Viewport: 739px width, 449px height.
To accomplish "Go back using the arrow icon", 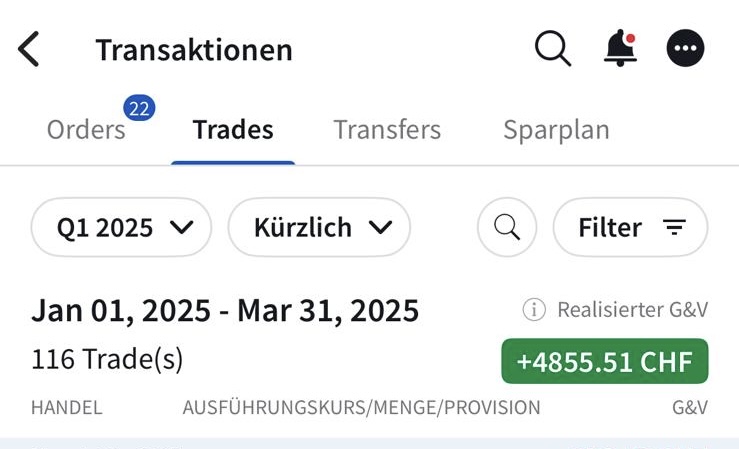I will pyautogui.click(x=28, y=49).
